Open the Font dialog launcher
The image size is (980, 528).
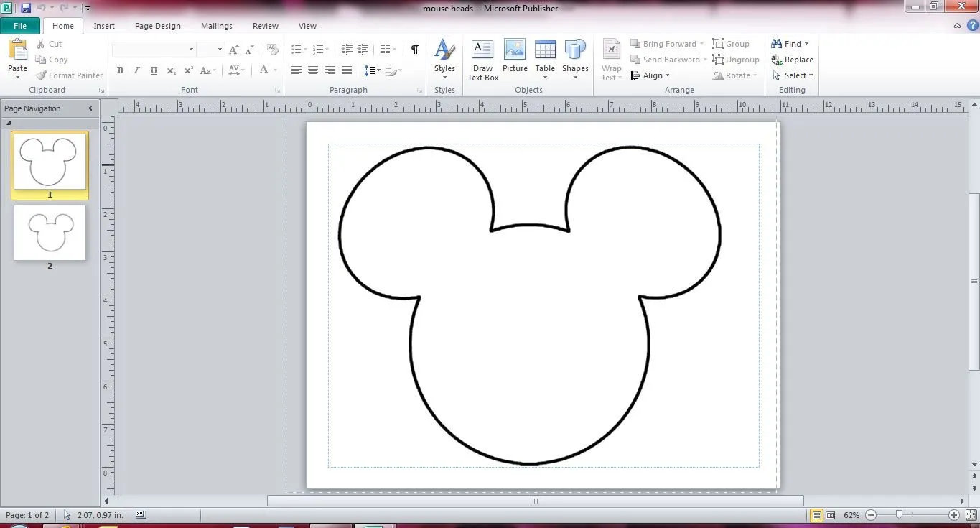pos(278,91)
